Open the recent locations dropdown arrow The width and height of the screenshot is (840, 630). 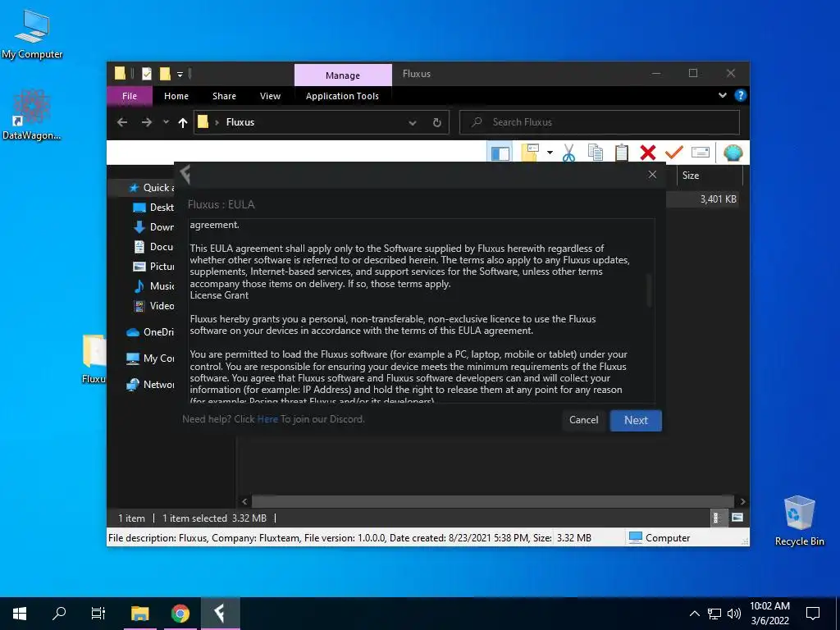pos(166,122)
